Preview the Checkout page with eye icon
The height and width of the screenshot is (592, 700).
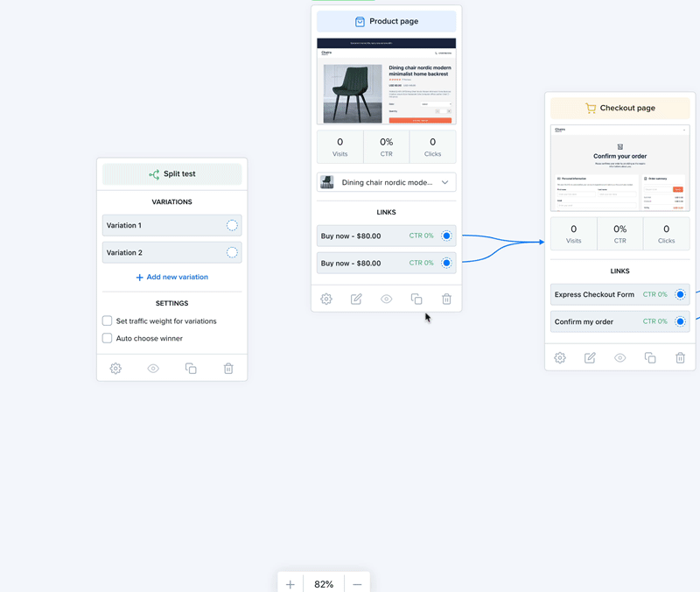619,357
